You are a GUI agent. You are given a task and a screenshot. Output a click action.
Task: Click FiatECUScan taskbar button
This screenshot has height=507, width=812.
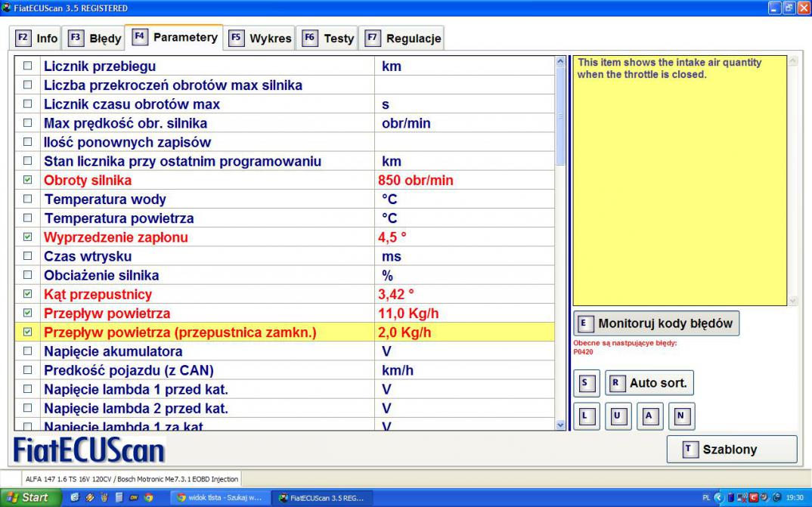[x=321, y=498]
